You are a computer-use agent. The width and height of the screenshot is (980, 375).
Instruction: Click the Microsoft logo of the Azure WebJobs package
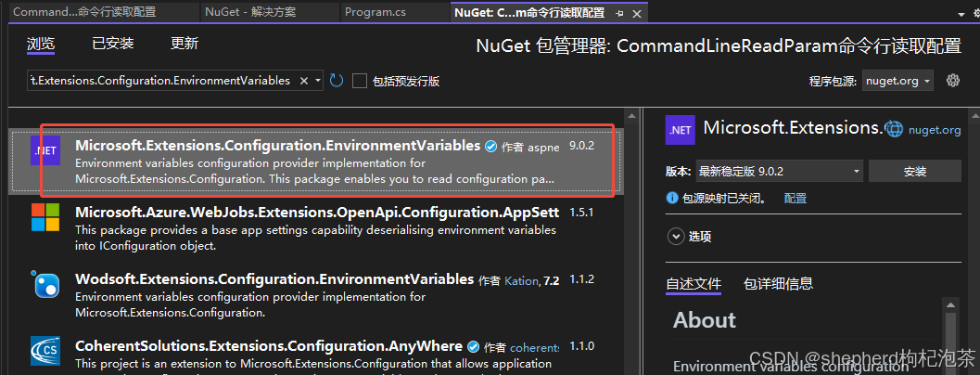(45, 216)
